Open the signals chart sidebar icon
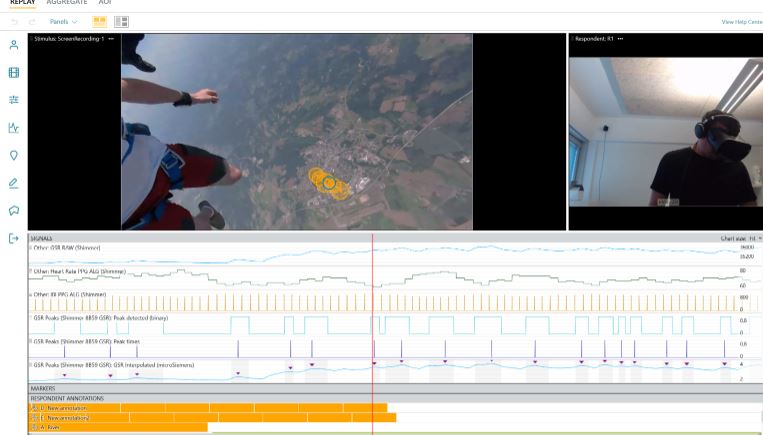Viewport: 763px width, 435px height. click(x=14, y=128)
